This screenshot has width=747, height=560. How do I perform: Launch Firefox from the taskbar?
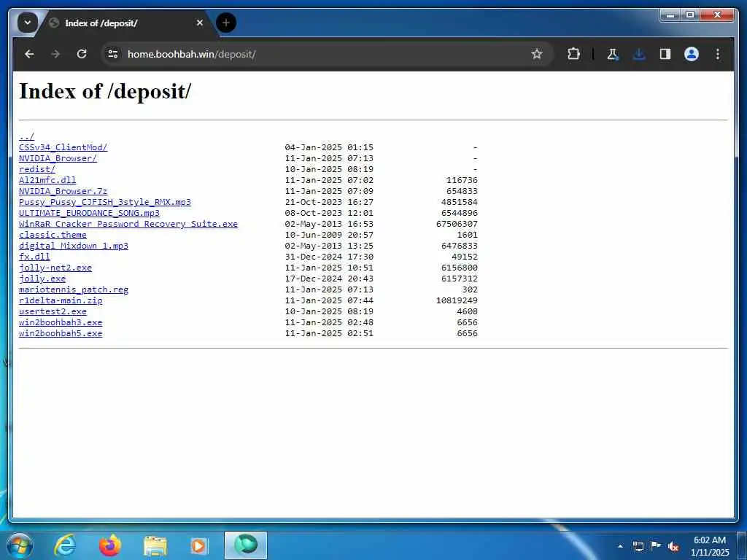(109, 546)
